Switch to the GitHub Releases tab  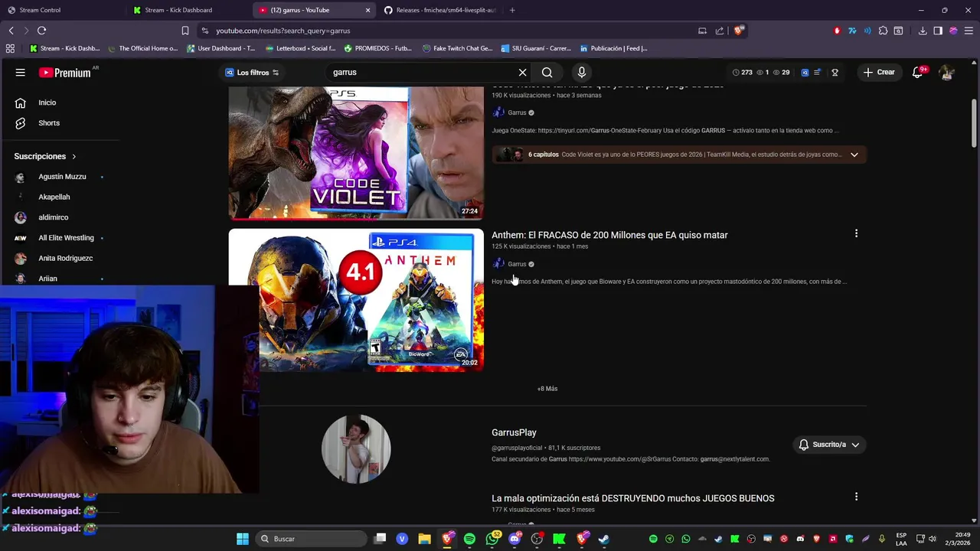click(439, 10)
